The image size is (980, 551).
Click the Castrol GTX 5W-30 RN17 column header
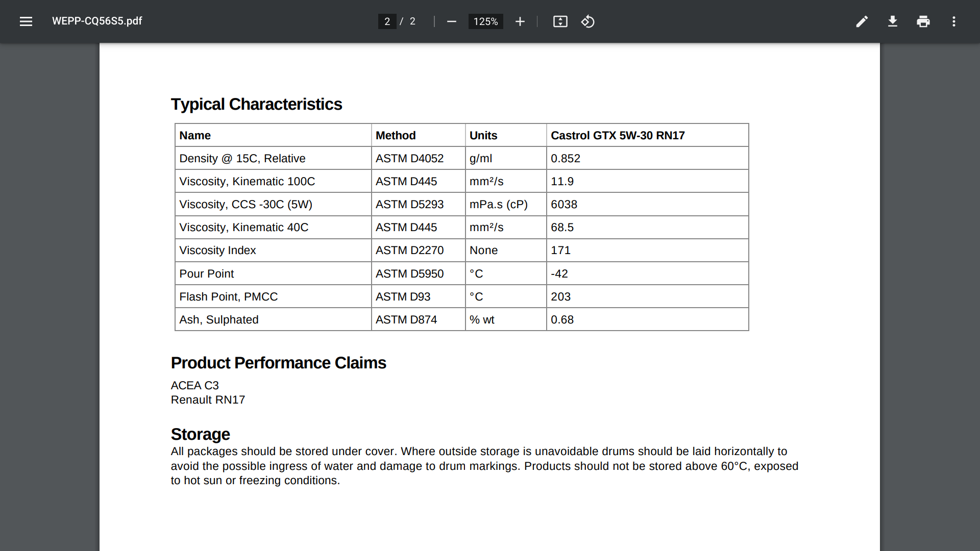[x=618, y=135]
